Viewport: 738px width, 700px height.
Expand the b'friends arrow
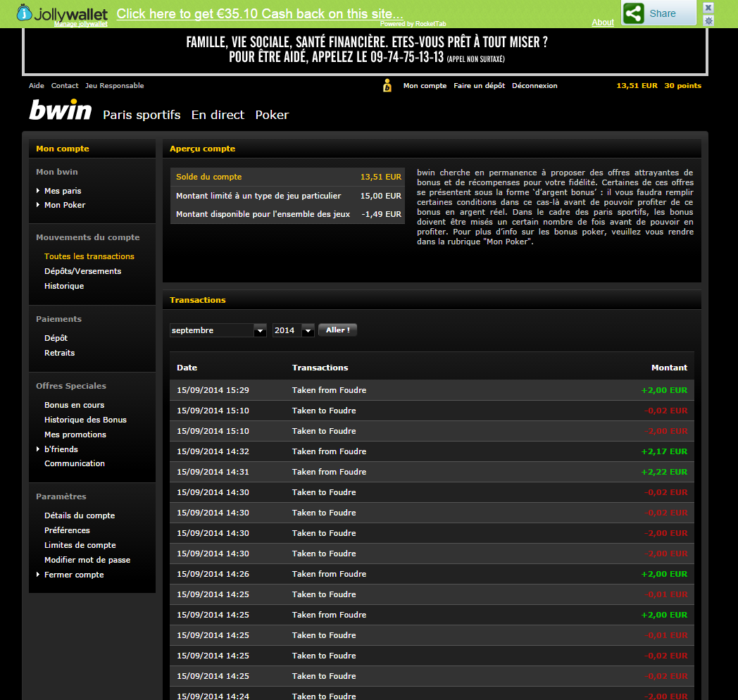tap(38, 449)
